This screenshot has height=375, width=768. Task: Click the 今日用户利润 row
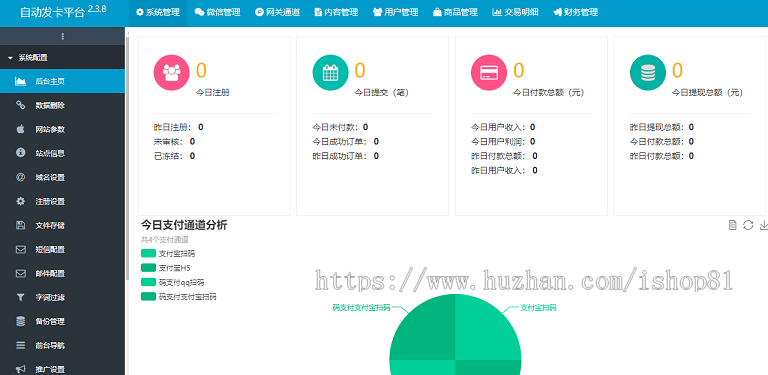pos(503,141)
